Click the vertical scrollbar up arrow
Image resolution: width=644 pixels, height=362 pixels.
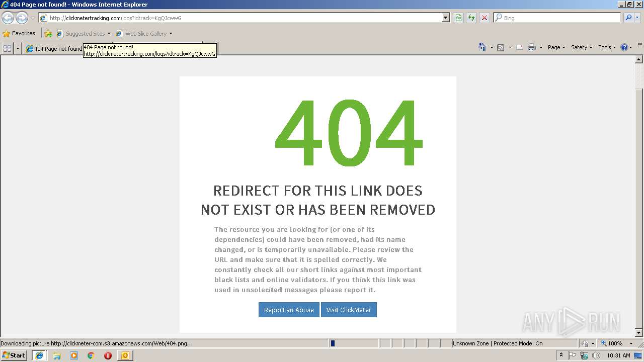pos(639,60)
